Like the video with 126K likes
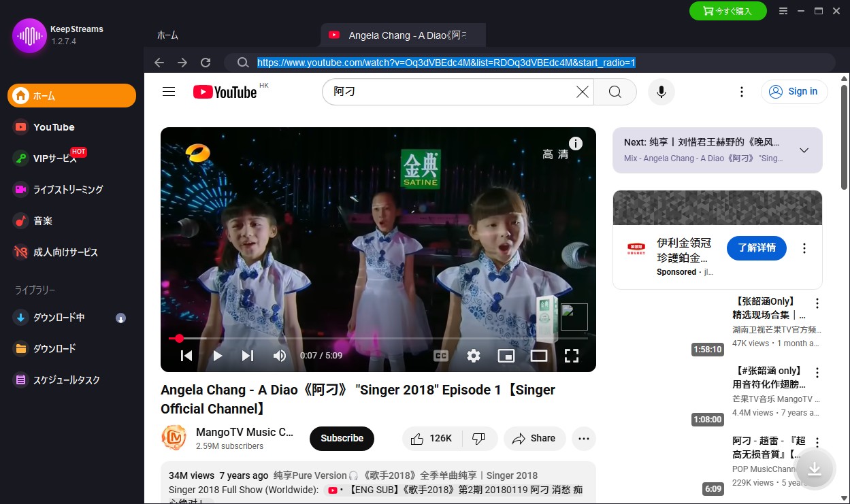Viewport: 850px width, 504px height. pos(432,439)
